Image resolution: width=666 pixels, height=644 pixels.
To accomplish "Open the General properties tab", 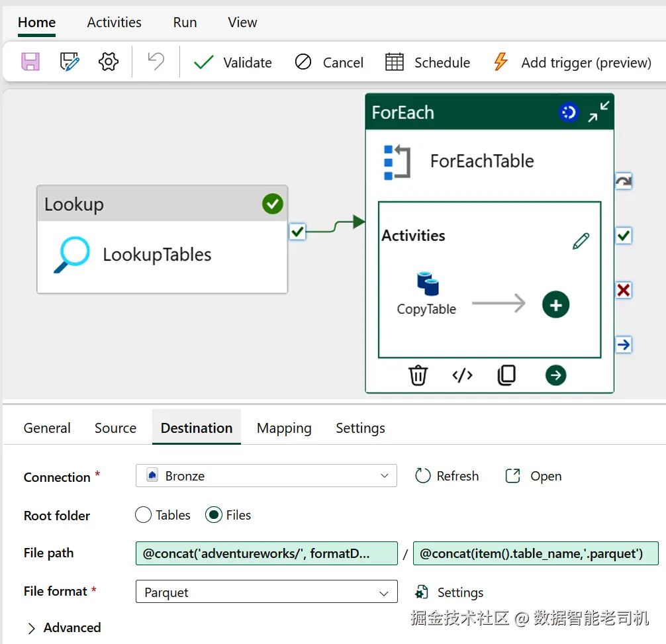I will coord(47,428).
